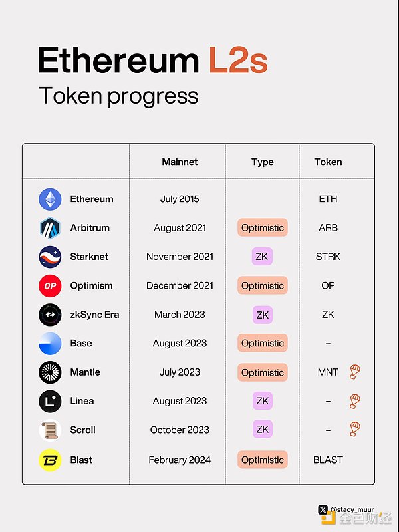Click the X logo near stacy_muur
Viewport: 399px width, 532px height.
[323, 510]
